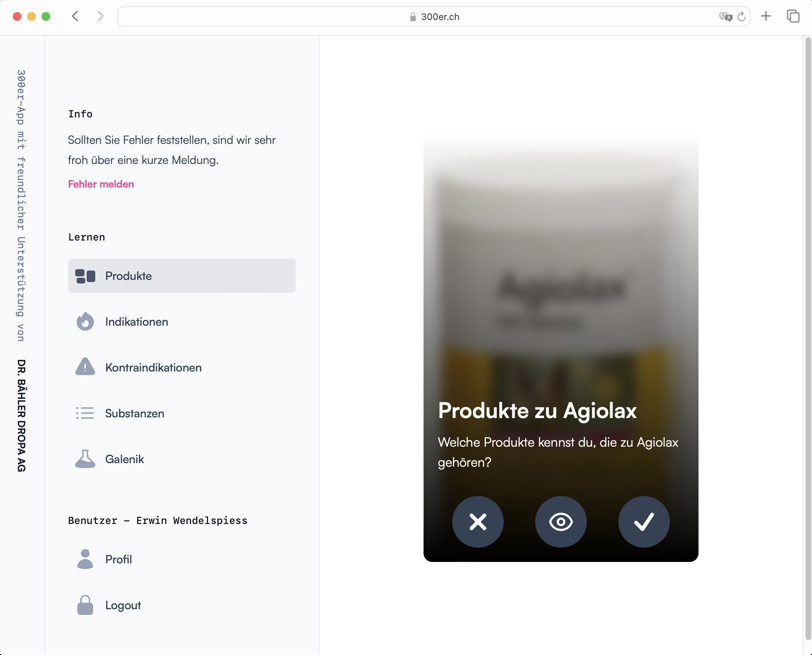Reveal the answer with the eye button

tap(561, 522)
